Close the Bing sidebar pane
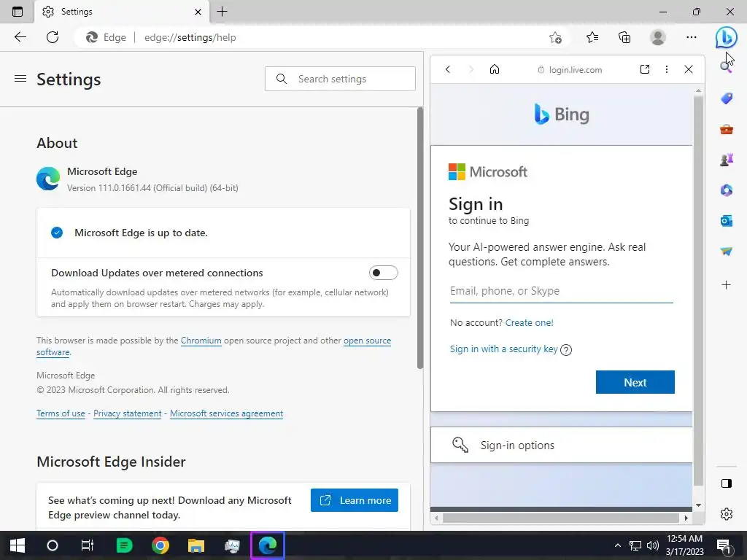 [x=689, y=69]
